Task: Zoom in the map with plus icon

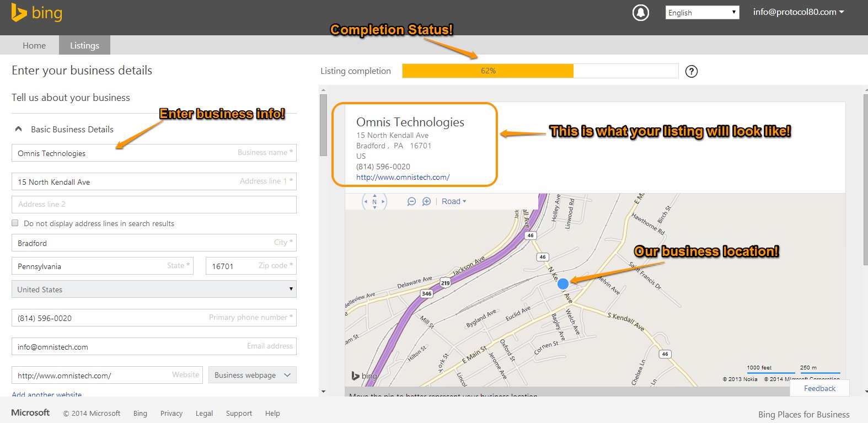Action: [426, 202]
